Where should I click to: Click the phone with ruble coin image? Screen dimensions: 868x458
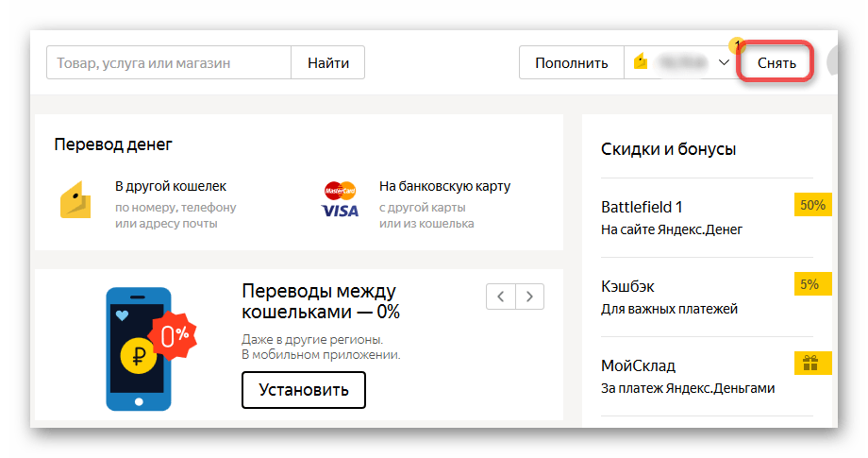click(x=140, y=348)
